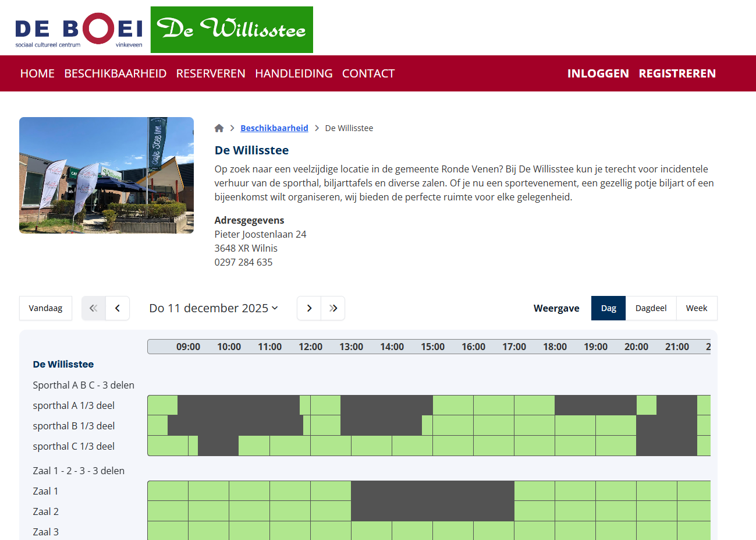Screen dimensions: 756x540
Task: Click the Inloggen link
Action: click(x=598, y=73)
